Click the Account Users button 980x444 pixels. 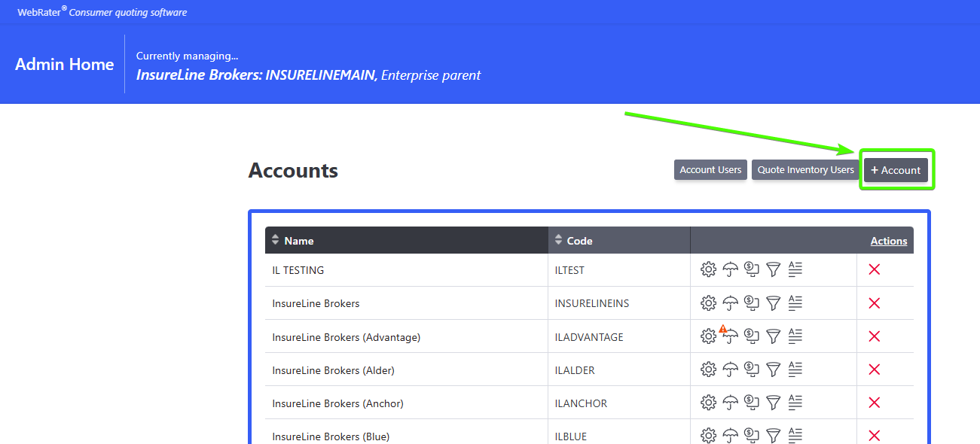click(x=710, y=170)
